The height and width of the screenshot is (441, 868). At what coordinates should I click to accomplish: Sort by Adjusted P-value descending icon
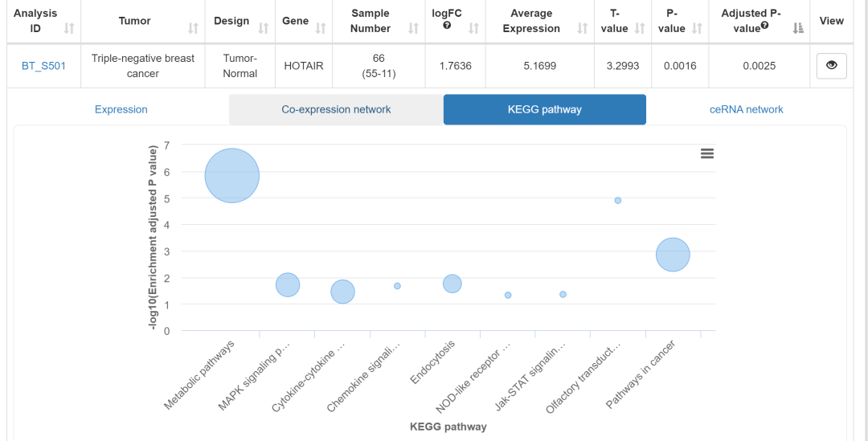pyautogui.click(x=798, y=28)
